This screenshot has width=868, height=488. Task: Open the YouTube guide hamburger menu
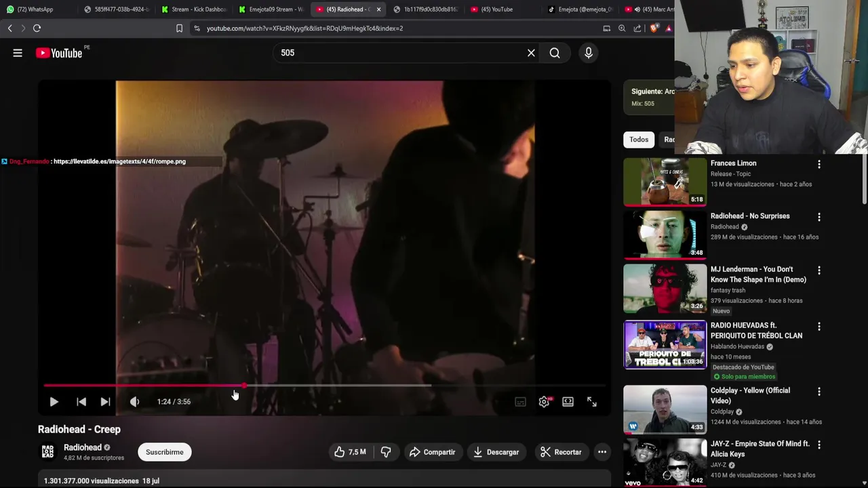pyautogui.click(x=18, y=53)
